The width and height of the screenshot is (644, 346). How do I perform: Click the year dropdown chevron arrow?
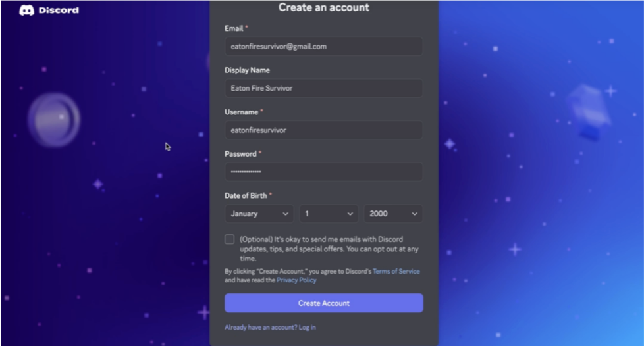[x=414, y=214]
